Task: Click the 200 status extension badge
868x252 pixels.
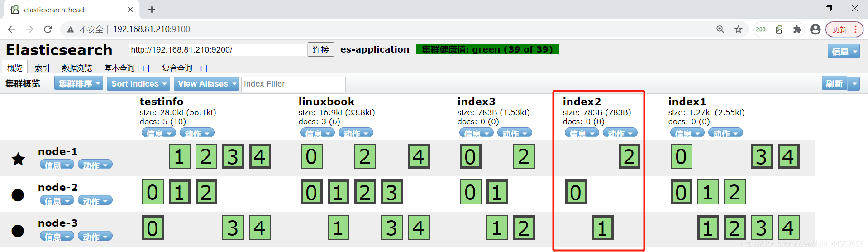Action: (x=761, y=29)
